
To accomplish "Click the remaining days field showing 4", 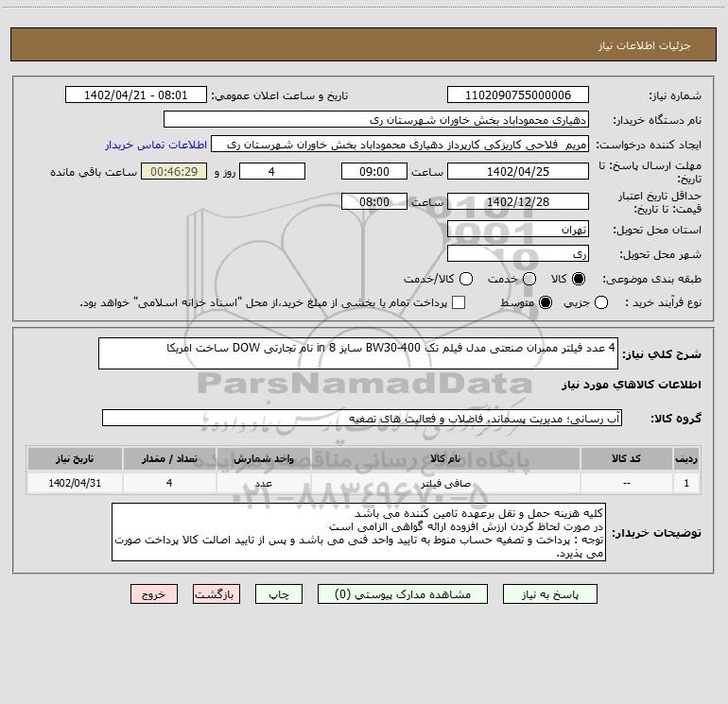I will coord(271,172).
